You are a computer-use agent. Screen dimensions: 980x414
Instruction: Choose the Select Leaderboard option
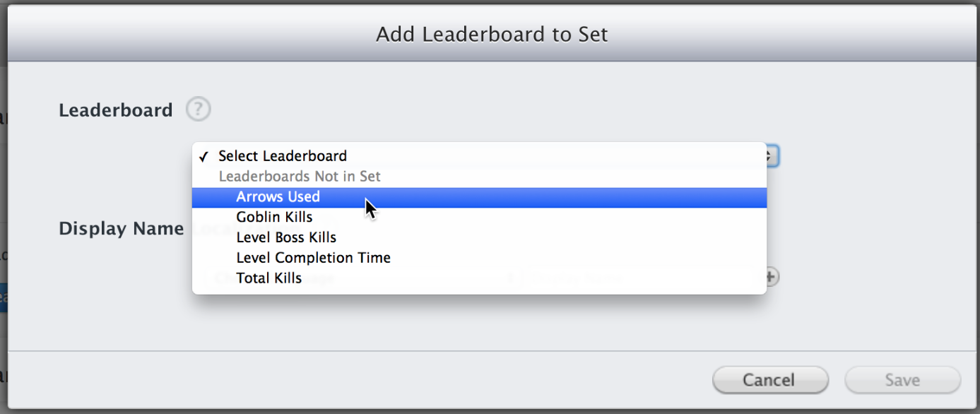(x=282, y=156)
